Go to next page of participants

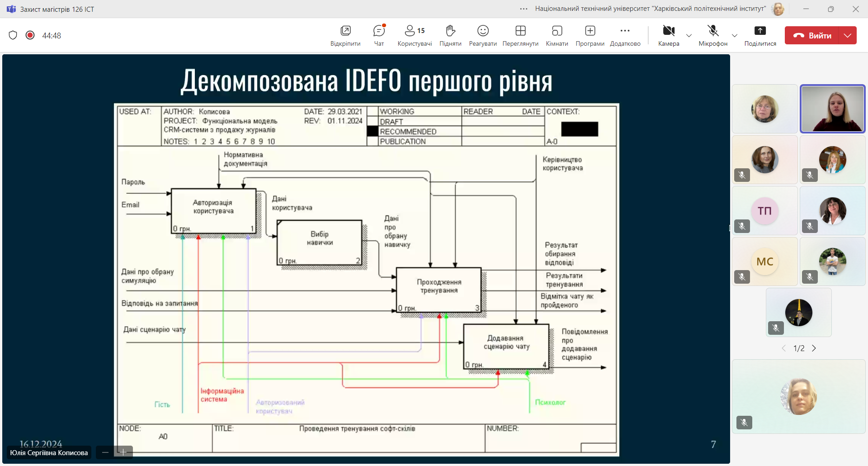point(814,348)
